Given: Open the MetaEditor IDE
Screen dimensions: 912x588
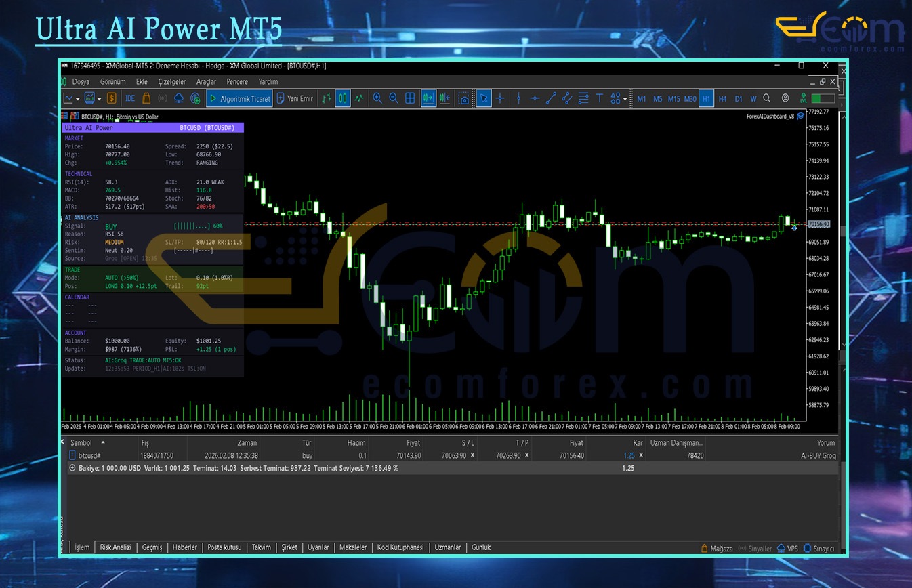Looking at the screenshot, I should [x=130, y=98].
